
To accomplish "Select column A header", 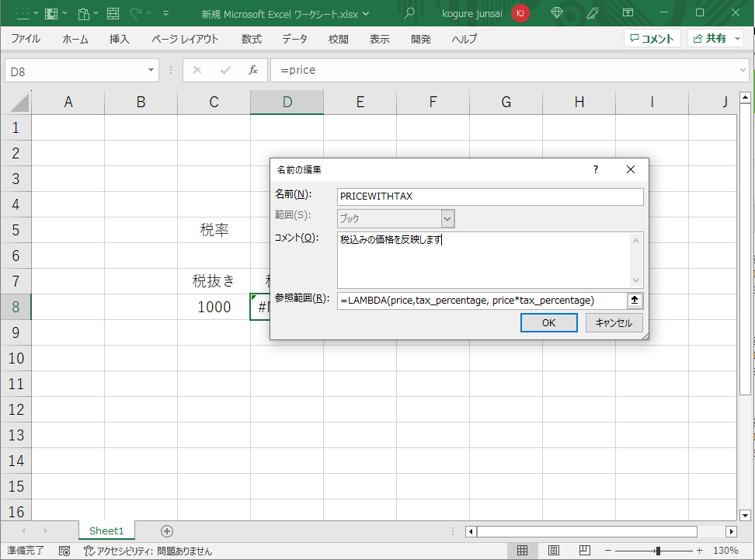I will click(68, 102).
